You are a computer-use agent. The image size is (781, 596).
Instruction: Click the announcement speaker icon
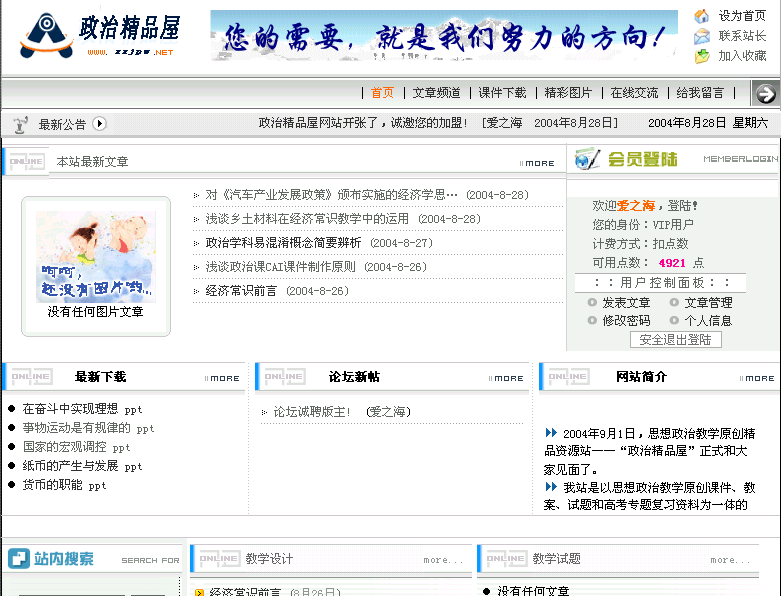19,124
